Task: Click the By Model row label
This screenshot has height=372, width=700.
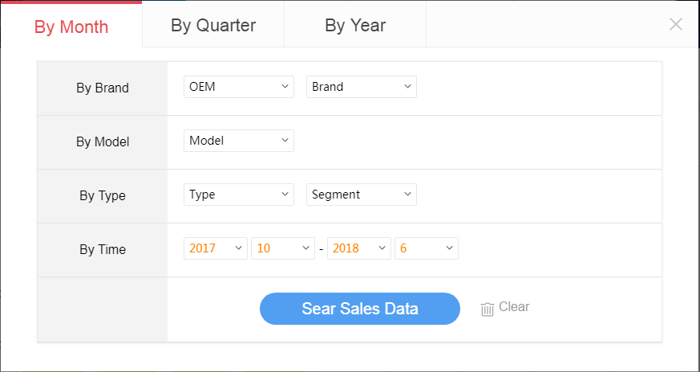Action: (x=103, y=142)
